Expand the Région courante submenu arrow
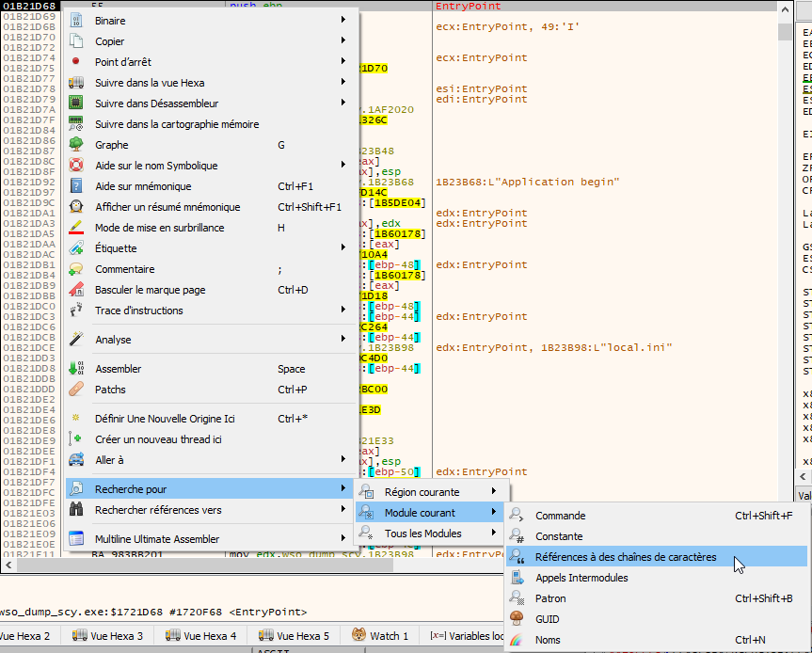 493,492
